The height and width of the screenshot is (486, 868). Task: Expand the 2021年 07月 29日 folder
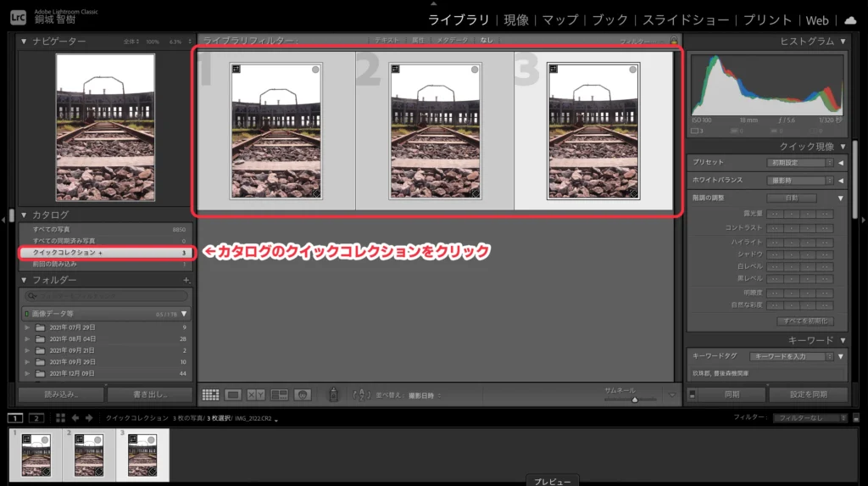click(x=28, y=327)
